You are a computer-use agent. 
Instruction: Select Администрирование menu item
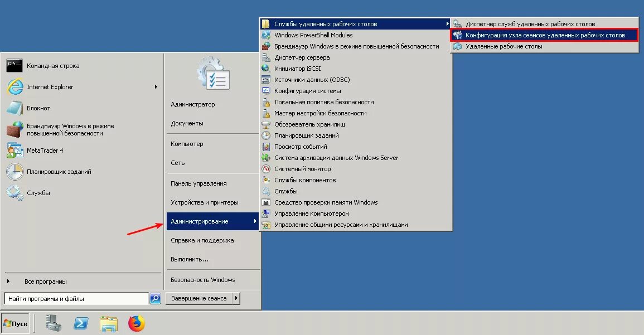212,221
